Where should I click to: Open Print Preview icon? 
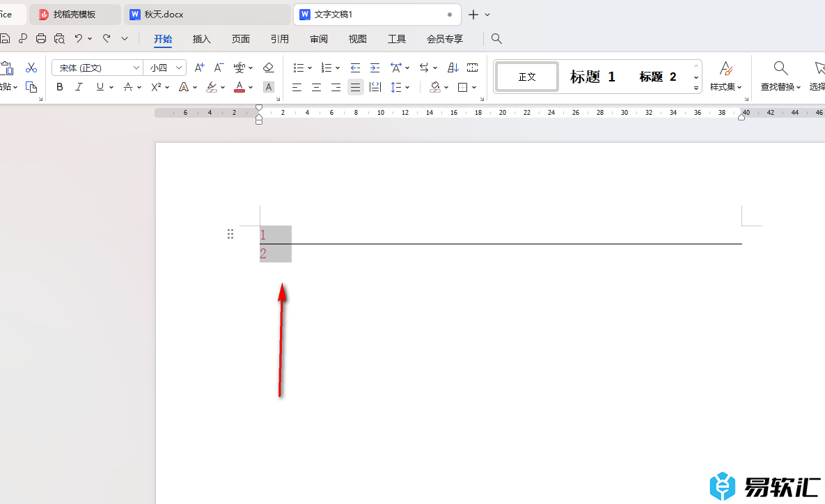(59, 38)
